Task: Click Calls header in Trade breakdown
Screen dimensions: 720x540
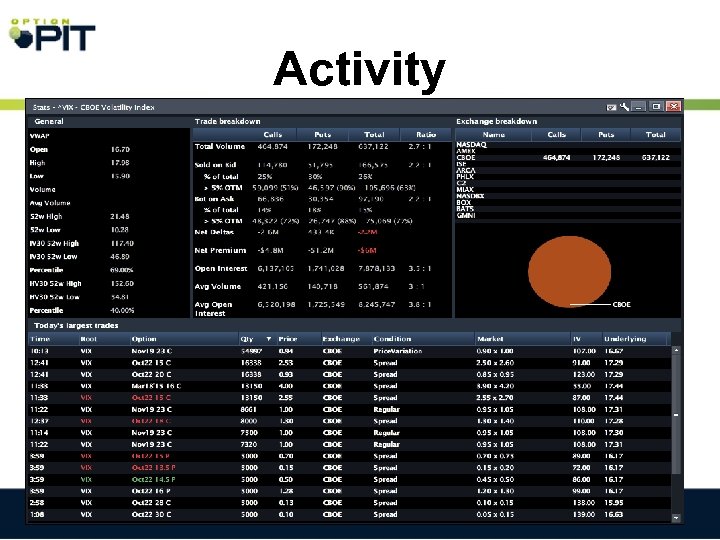Action: (272, 135)
